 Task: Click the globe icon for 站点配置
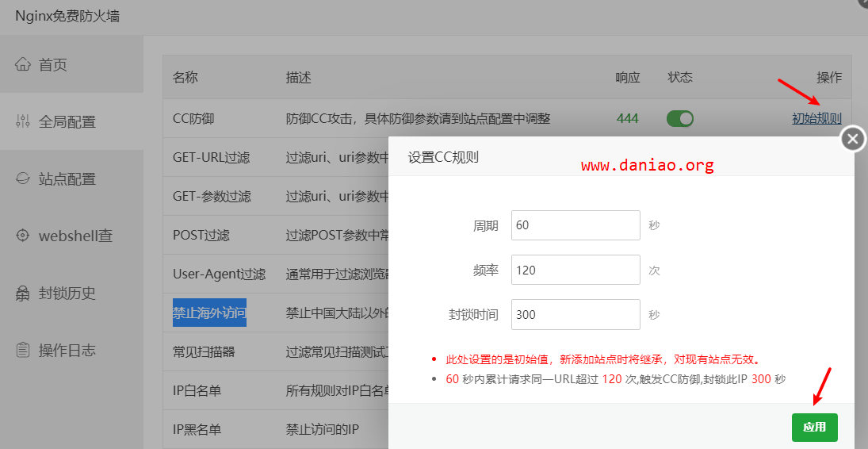[x=23, y=178]
